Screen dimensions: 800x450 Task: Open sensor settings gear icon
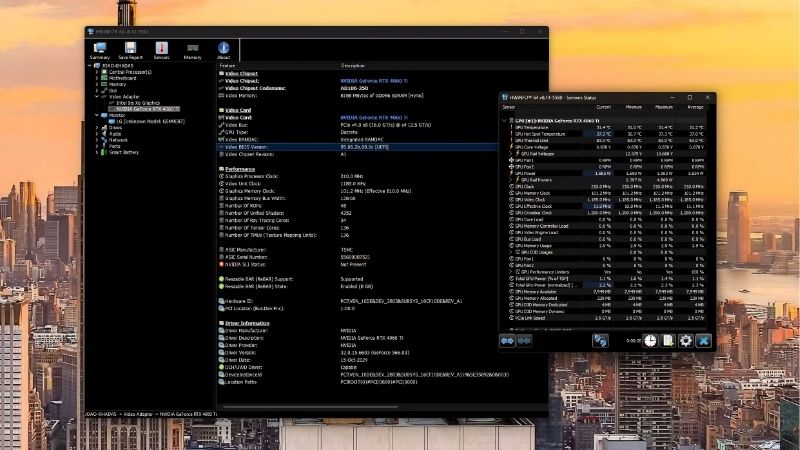(686, 341)
